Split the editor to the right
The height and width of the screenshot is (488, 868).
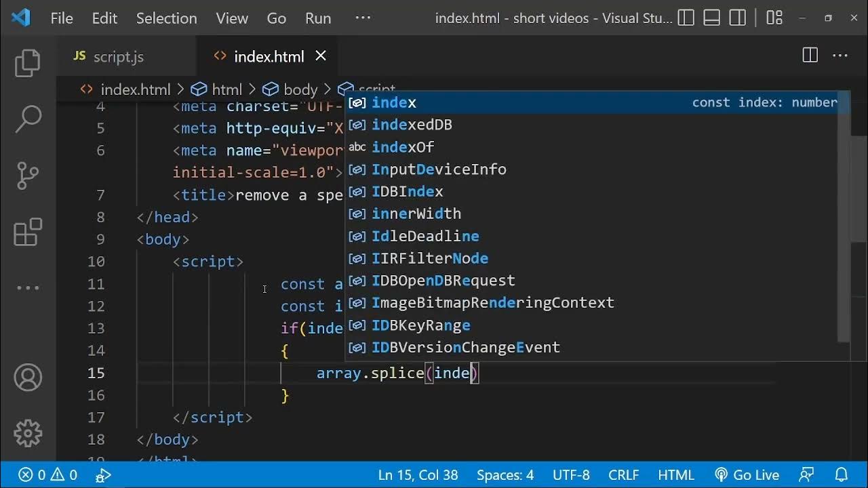[810, 56]
